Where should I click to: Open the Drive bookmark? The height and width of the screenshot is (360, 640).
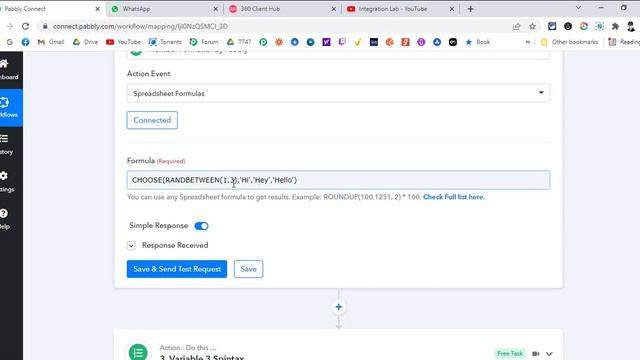(85, 42)
